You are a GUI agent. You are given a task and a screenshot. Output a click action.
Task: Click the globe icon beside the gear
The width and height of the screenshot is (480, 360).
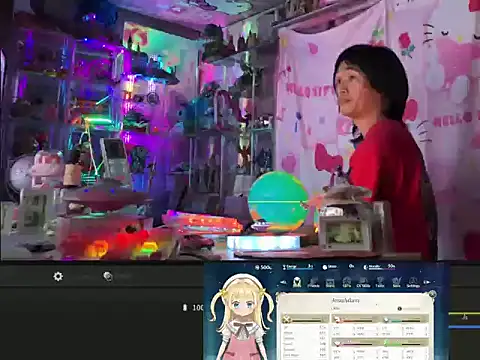pyautogui.click(x=108, y=276)
